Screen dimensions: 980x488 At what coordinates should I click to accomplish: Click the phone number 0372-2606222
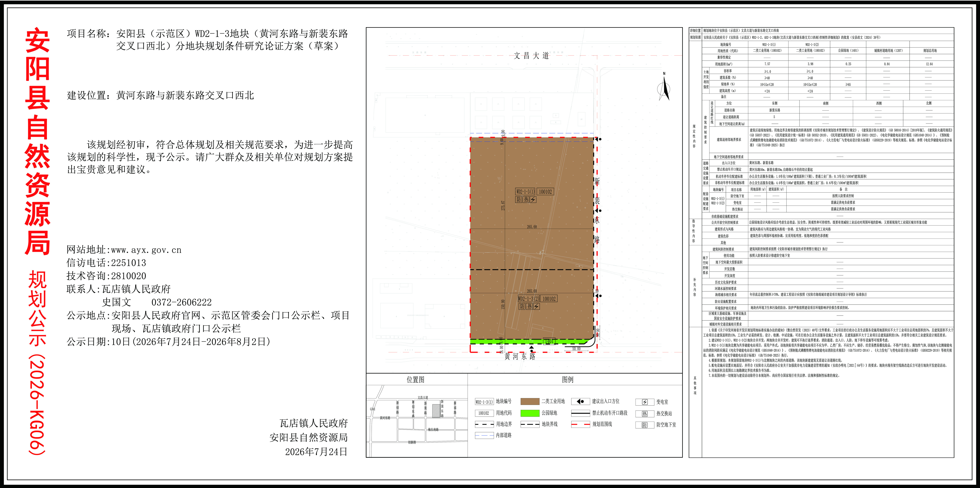pyautogui.click(x=181, y=302)
